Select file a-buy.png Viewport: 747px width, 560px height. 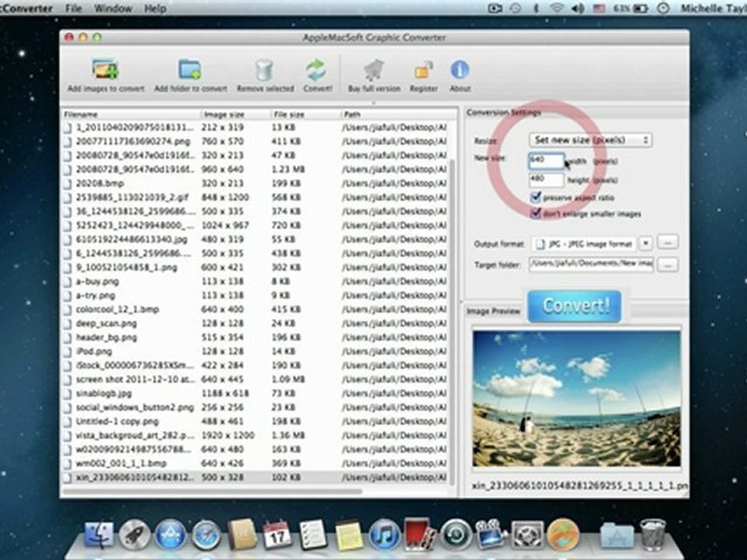pos(255,282)
